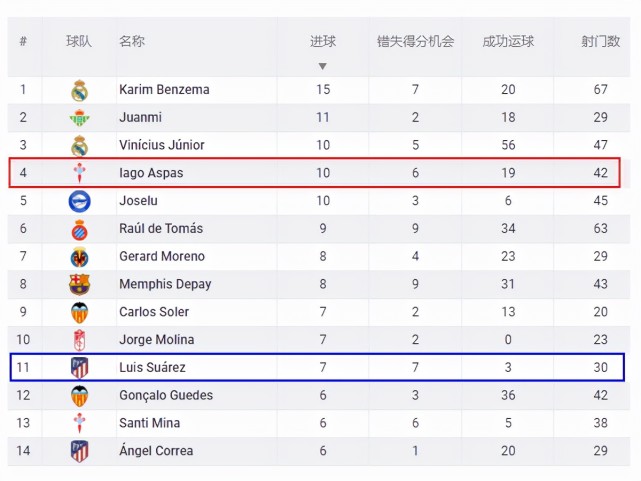This screenshot has height=481, width=641.
Task: Click Real Betis crest next to Juanmi
Action: pyautogui.click(x=80, y=118)
